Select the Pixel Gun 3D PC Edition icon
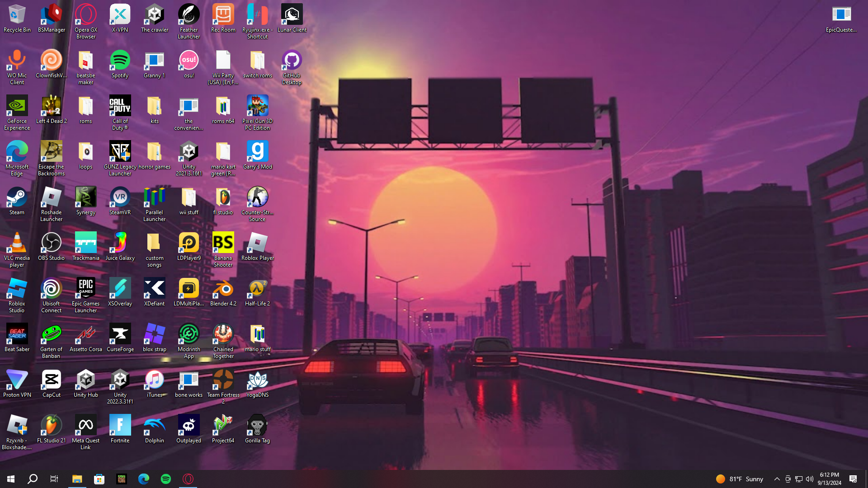The image size is (868, 488). tap(258, 113)
